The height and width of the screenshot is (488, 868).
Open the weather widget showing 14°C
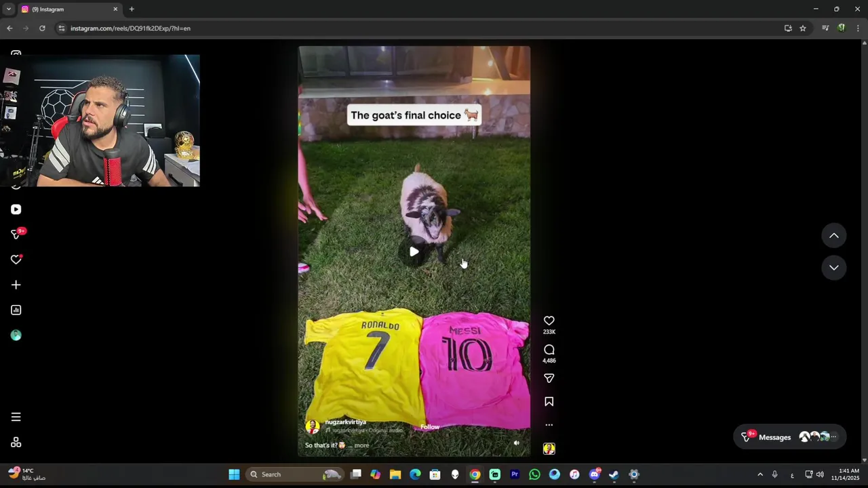pos(27,474)
